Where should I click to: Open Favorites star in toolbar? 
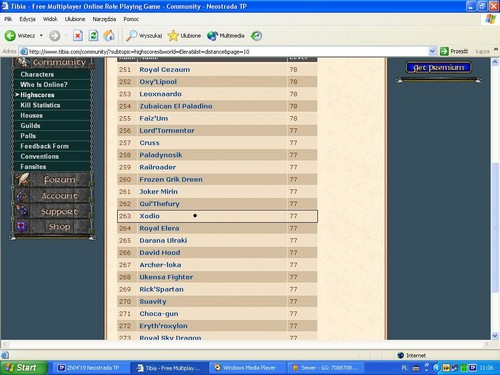pos(173,35)
